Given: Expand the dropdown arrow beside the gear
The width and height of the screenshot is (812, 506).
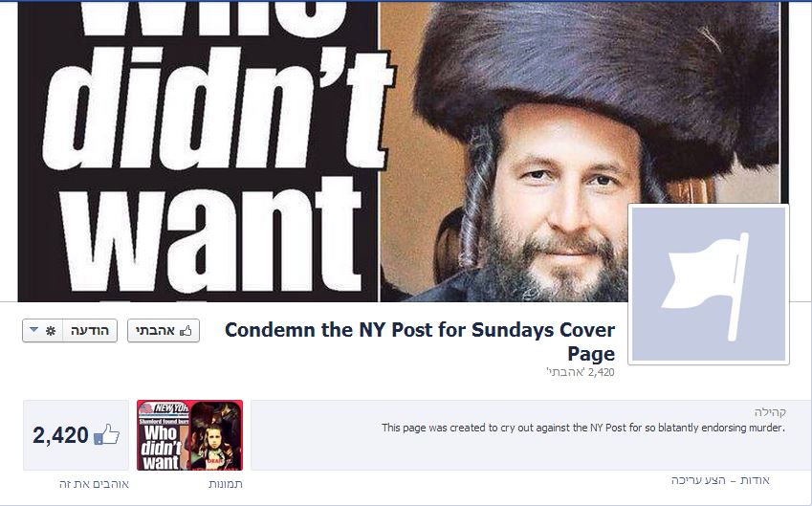Looking at the screenshot, I should coord(33,330).
